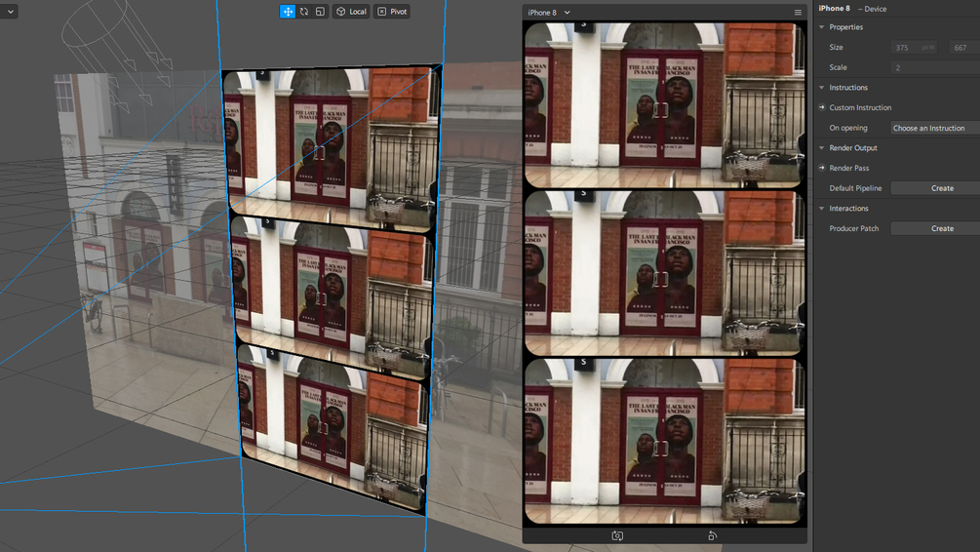Collapse the Instructions section
This screenshot has height=552, width=980.
[x=822, y=88]
